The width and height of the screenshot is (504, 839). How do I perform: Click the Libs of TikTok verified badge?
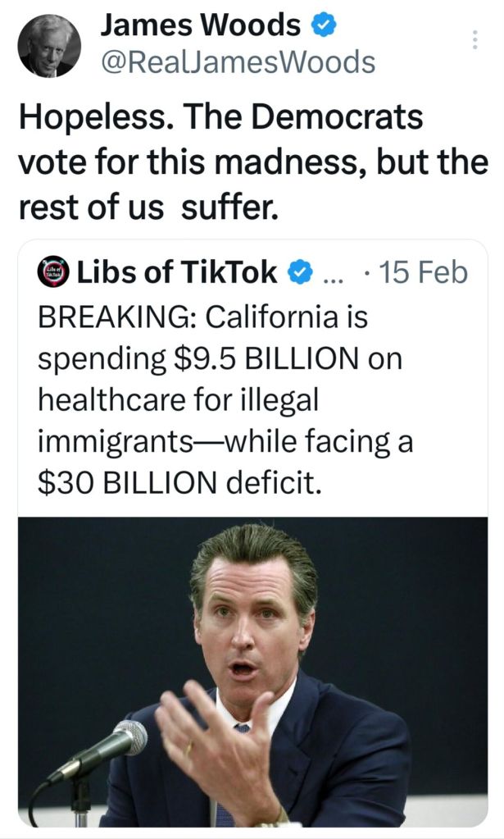point(301,272)
